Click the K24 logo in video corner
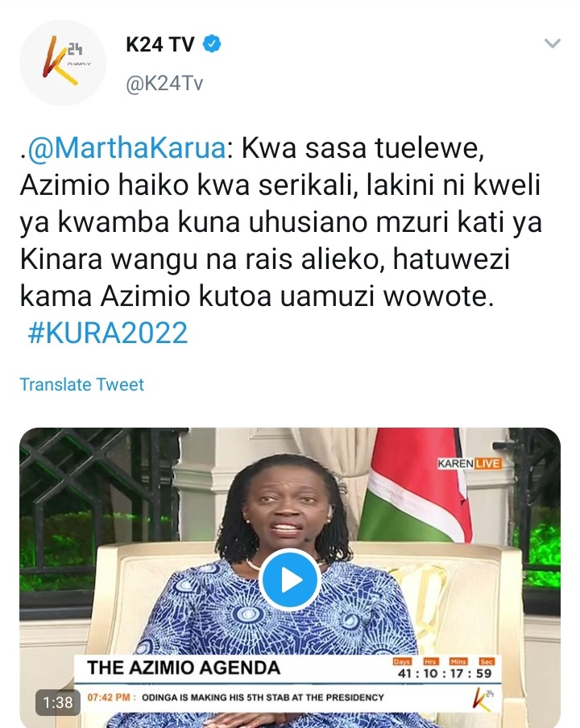 pos(484,700)
